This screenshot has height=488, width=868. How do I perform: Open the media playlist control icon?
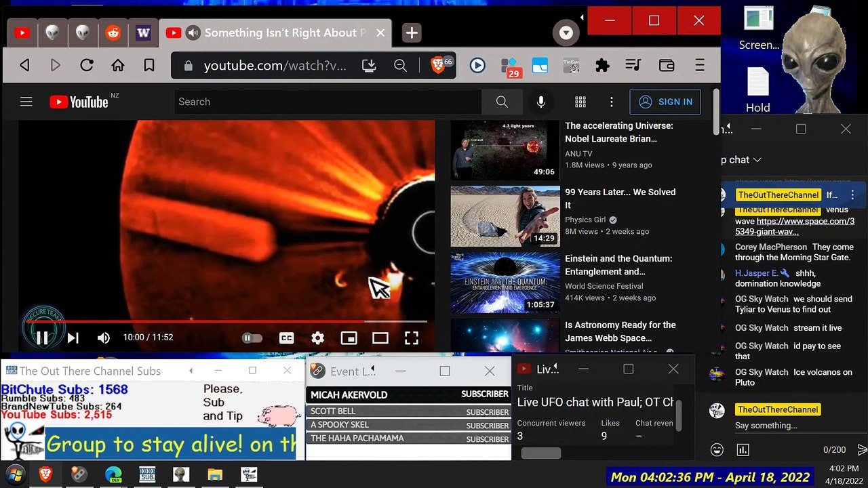[x=633, y=66]
